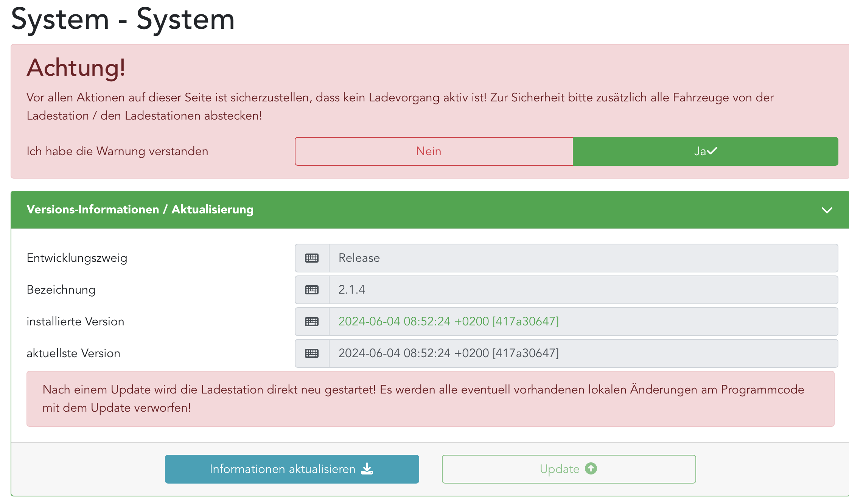
Task: Click the up-arrow circle icon on Update
Action: [x=591, y=468]
